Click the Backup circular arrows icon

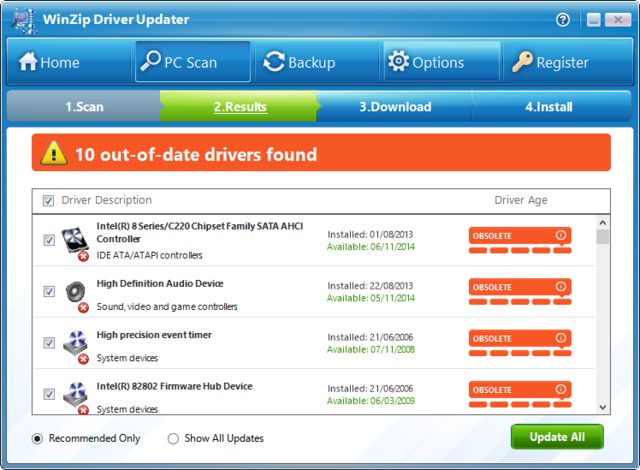[x=274, y=62]
